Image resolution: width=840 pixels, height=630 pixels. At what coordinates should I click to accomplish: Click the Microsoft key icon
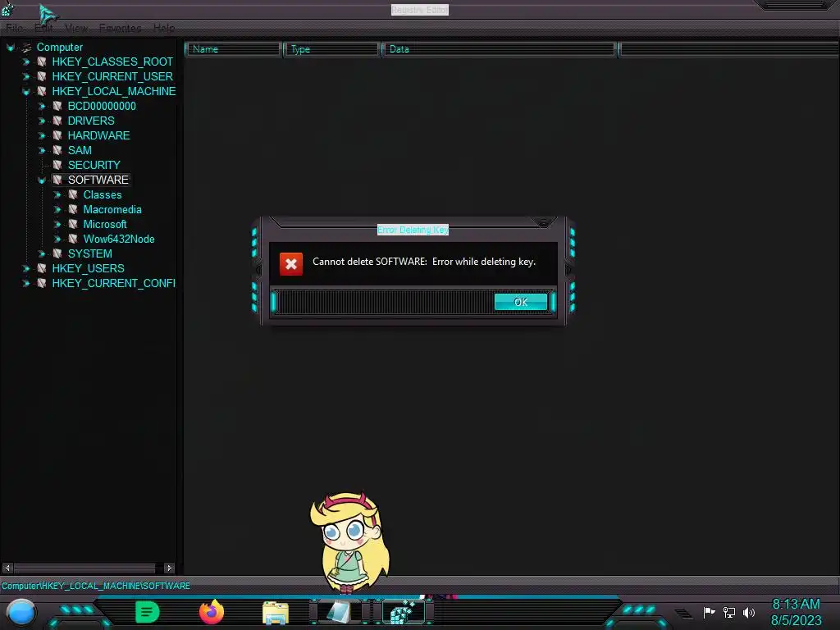[72, 224]
